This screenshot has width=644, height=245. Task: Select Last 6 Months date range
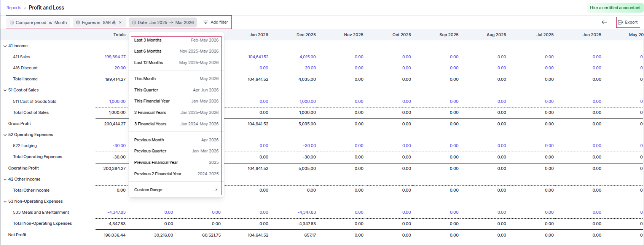point(176,51)
